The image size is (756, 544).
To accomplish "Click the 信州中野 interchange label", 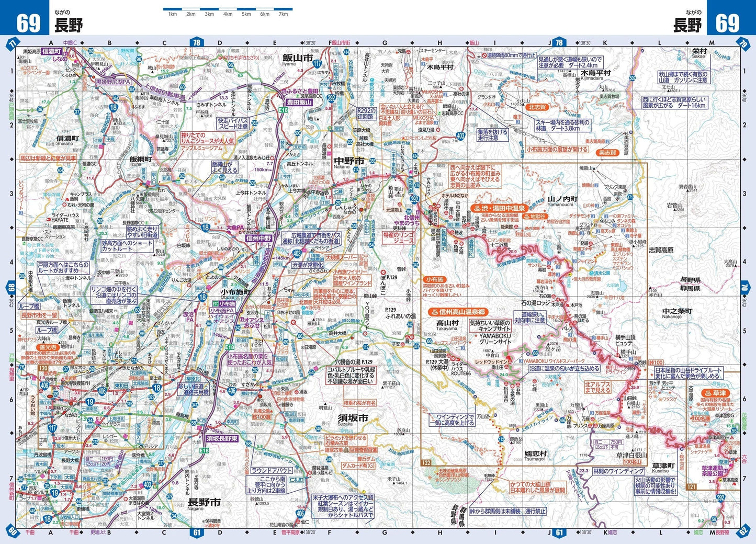I will [x=259, y=239].
